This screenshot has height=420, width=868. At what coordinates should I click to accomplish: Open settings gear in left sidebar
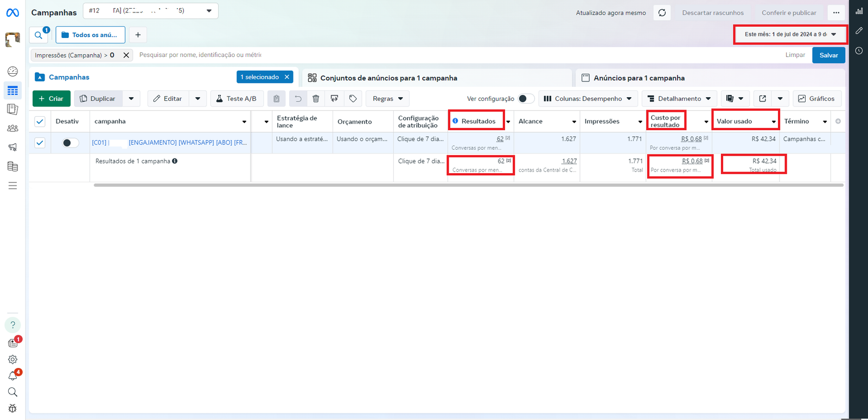click(12, 359)
